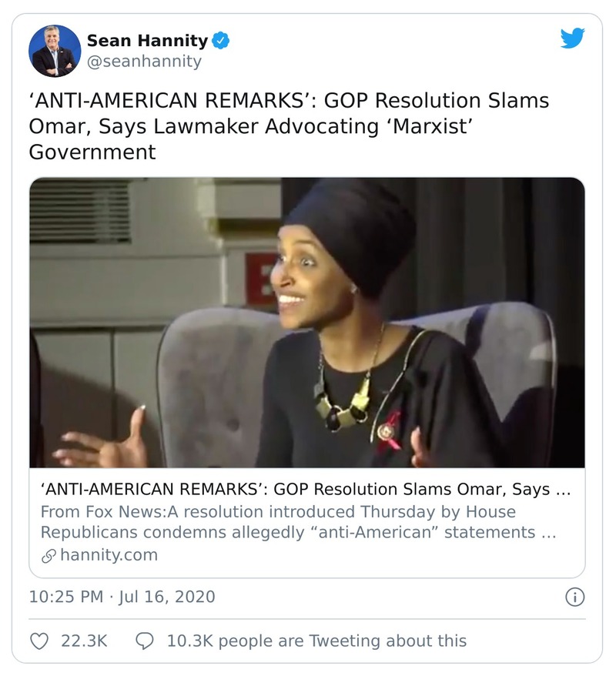Click the reply speech bubble icon
This screenshot has height=676, width=616.
point(144,640)
